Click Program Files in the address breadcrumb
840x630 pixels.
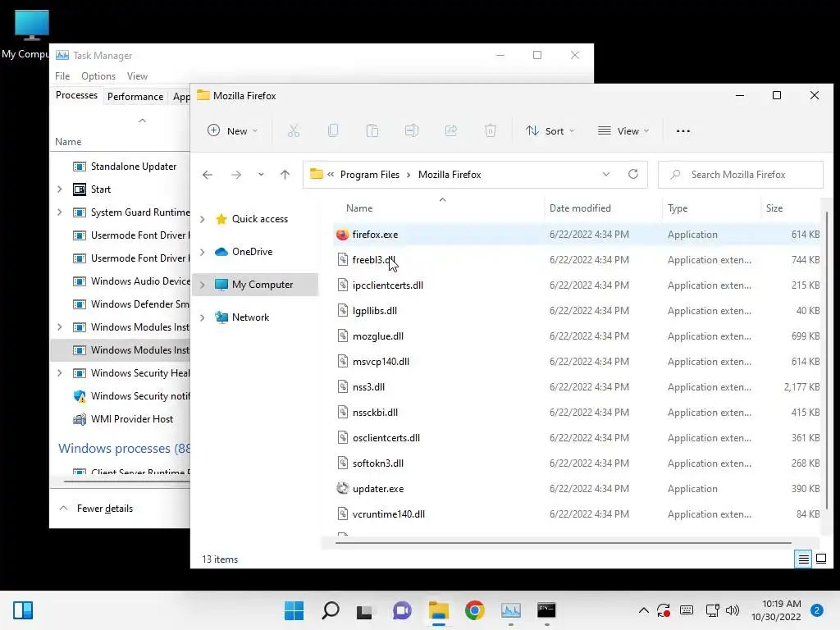click(370, 175)
